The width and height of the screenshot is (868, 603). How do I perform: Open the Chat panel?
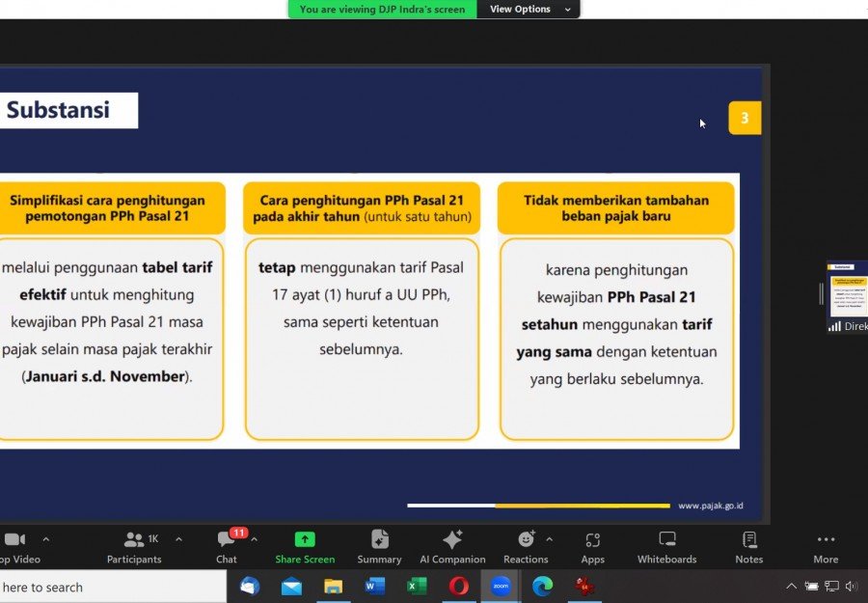(x=227, y=546)
